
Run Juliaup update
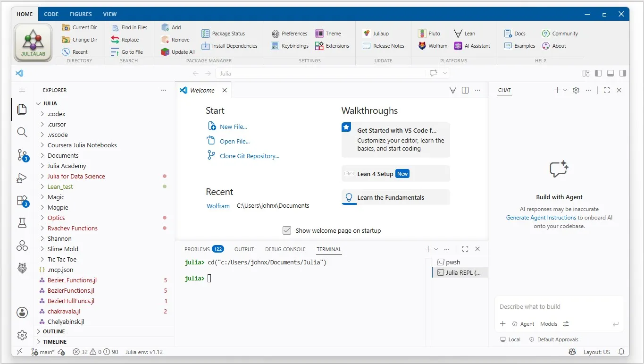[376, 34]
